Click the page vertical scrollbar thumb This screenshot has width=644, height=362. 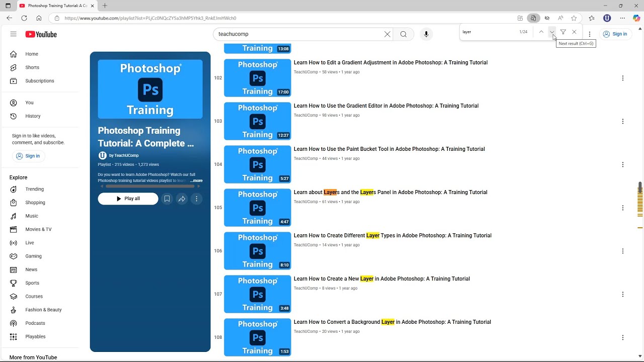640,187
